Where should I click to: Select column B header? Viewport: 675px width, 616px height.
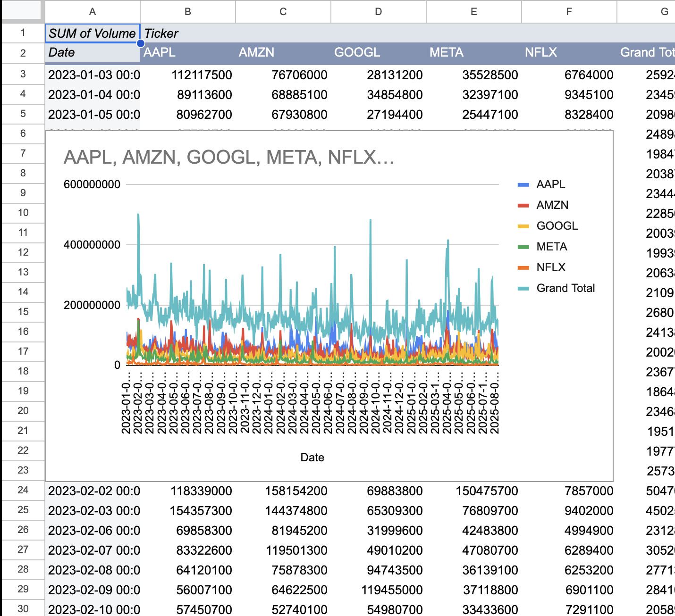click(188, 11)
